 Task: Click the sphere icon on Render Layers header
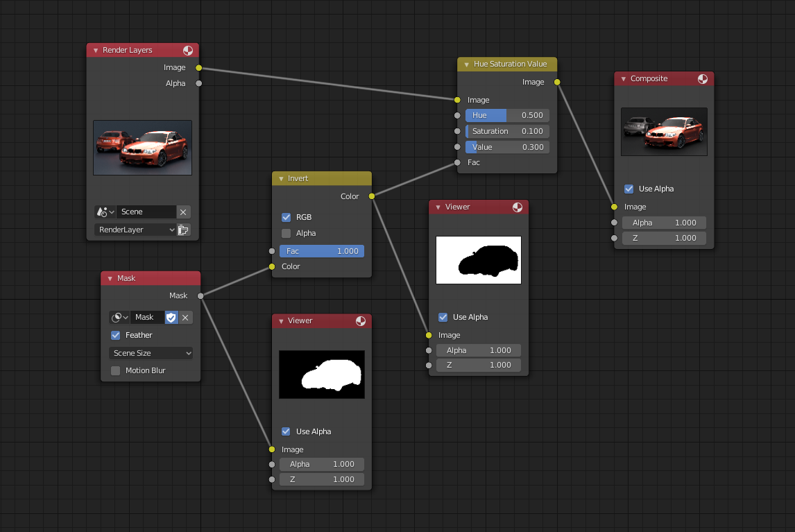pyautogui.click(x=187, y=50)
